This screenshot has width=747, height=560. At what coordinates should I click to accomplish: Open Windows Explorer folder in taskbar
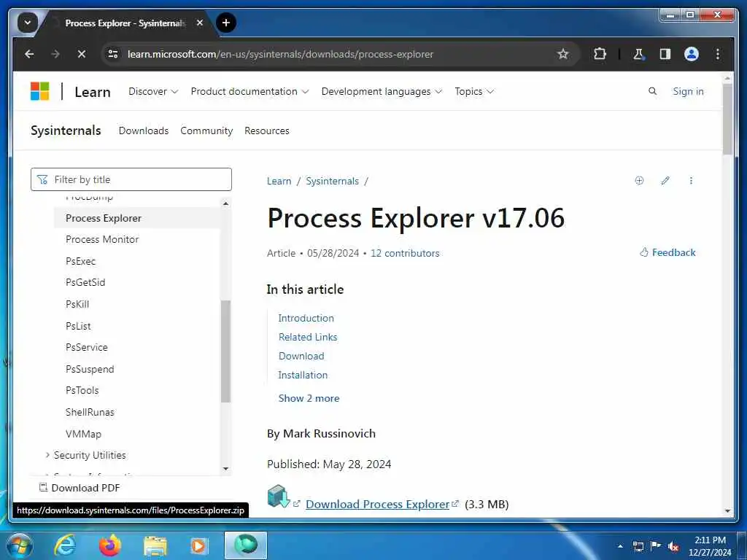155,546
